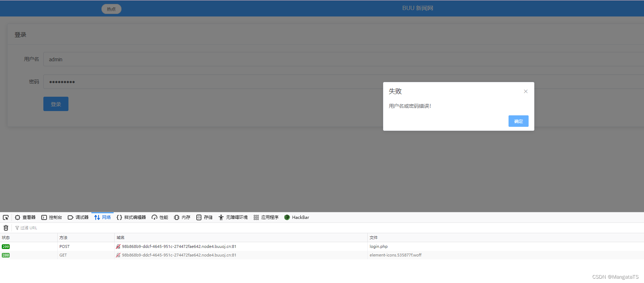Open the 存储 storage tab
Viewport: 644px width, 283px height.
(x=204, y=217)
